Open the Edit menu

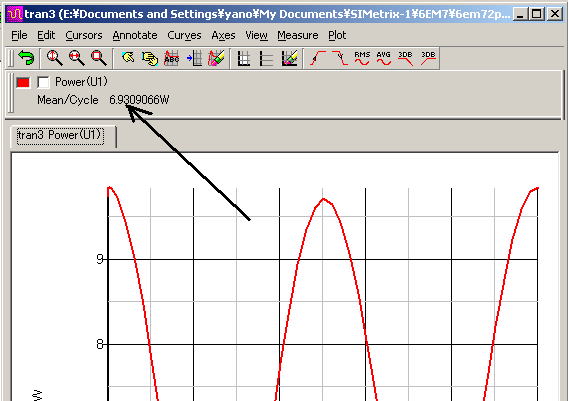[46, 35]
